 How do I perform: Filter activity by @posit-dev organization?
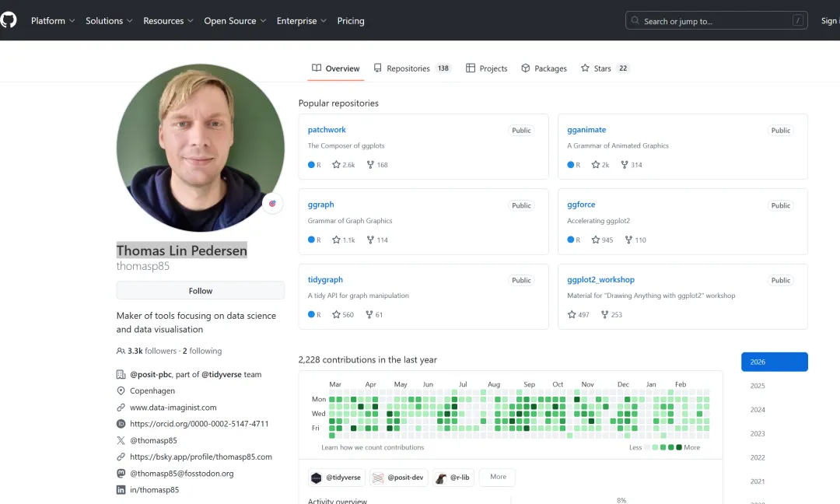pyautogui.click(x=398, y=478)
